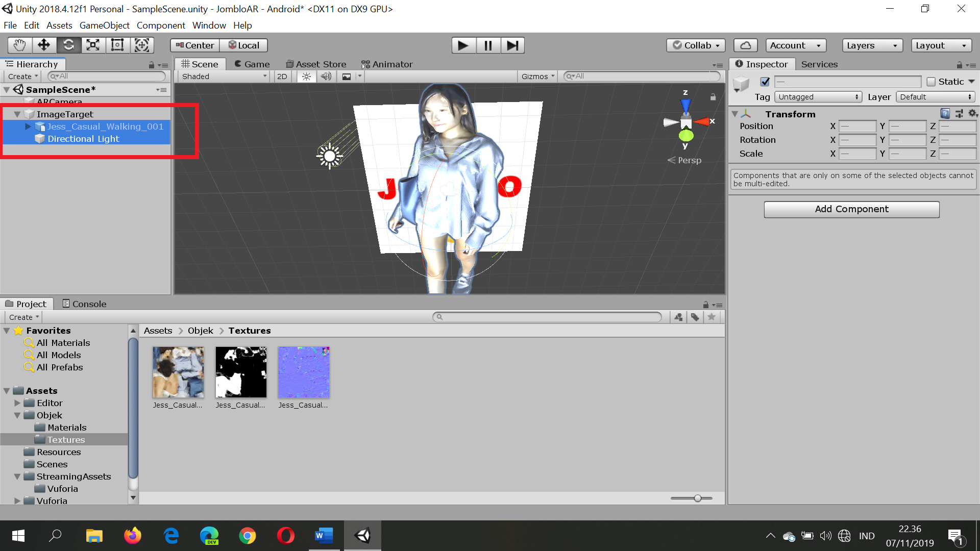980x551 pixels.
Task: Switch to the Game tab
Action: 252,64
